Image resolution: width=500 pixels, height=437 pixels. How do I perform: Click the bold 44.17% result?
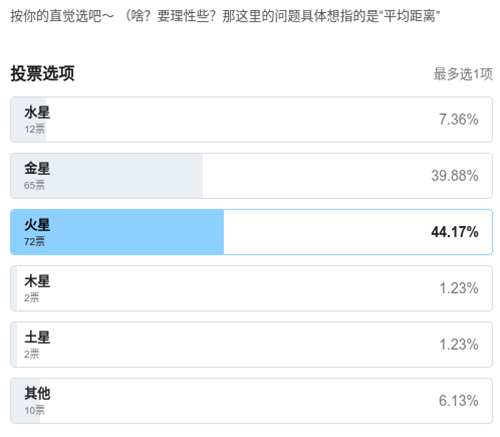click(x=455, y=232)
